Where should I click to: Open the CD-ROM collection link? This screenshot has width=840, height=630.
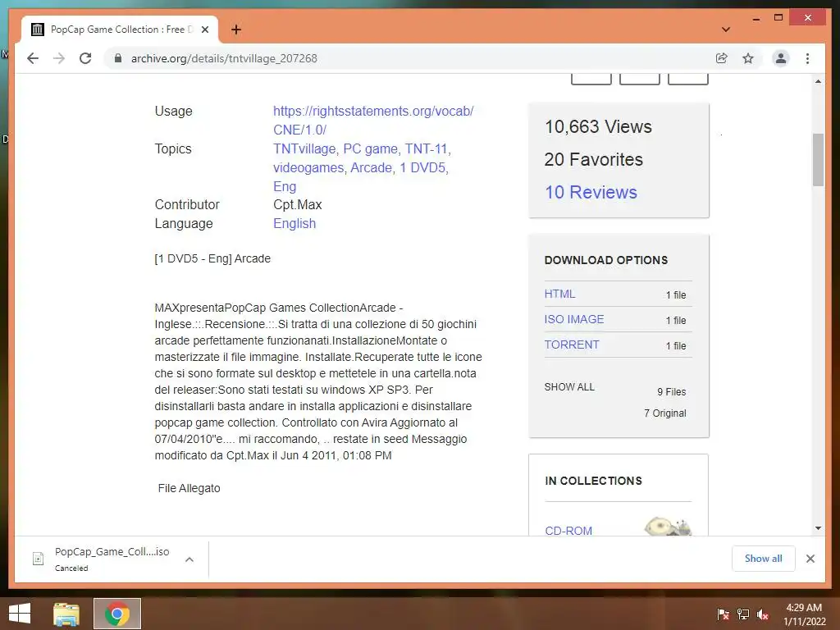point(568,531)
